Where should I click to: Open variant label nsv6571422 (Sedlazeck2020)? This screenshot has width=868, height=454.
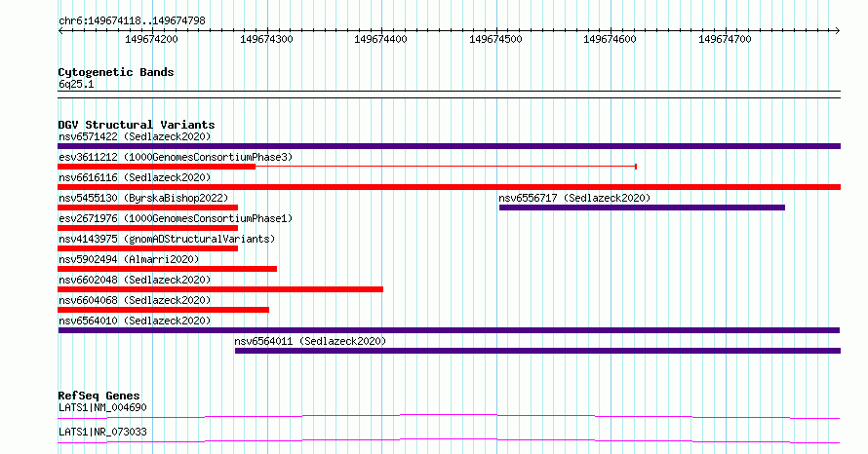[135, 136]
